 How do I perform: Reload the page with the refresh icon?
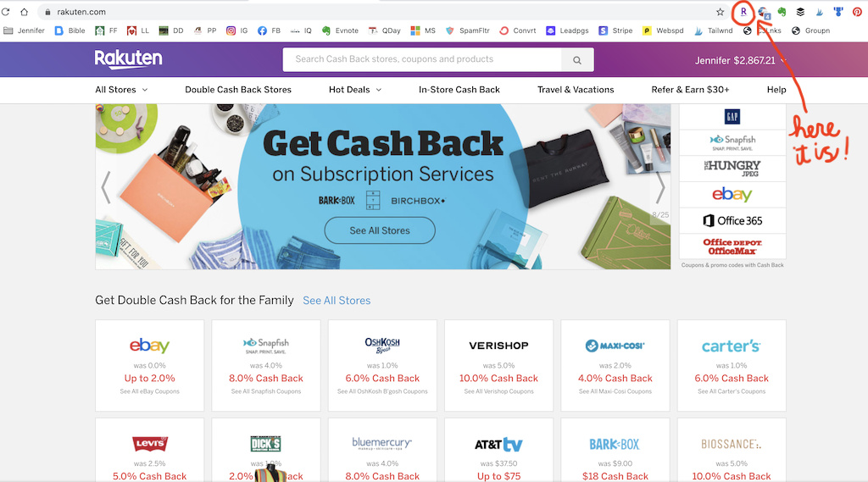tap(6, 12)
